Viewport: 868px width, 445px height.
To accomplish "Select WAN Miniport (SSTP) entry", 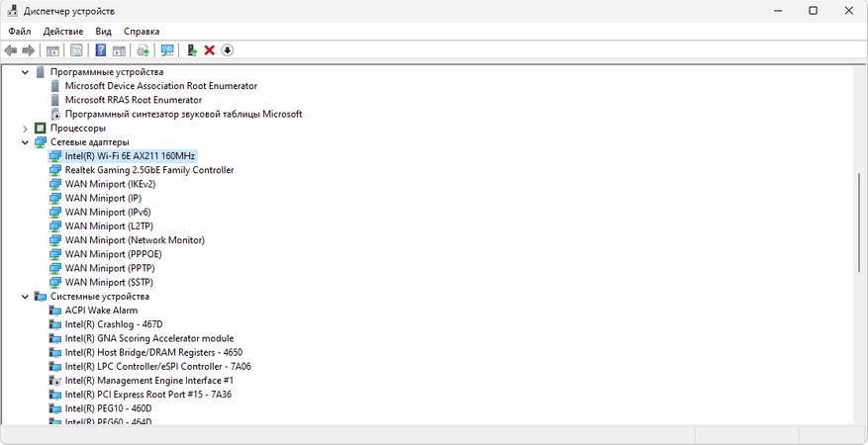I will pos(109,283).
